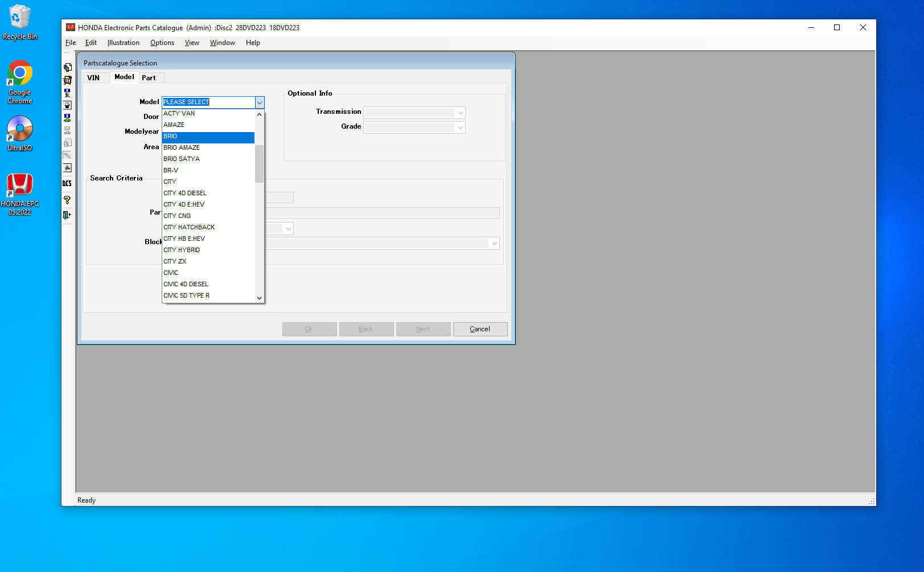Image resolution: width=924 pixels, height=572 pixels.
Task: Expand the Transmission dropdown
Action: tap(460, 113)
